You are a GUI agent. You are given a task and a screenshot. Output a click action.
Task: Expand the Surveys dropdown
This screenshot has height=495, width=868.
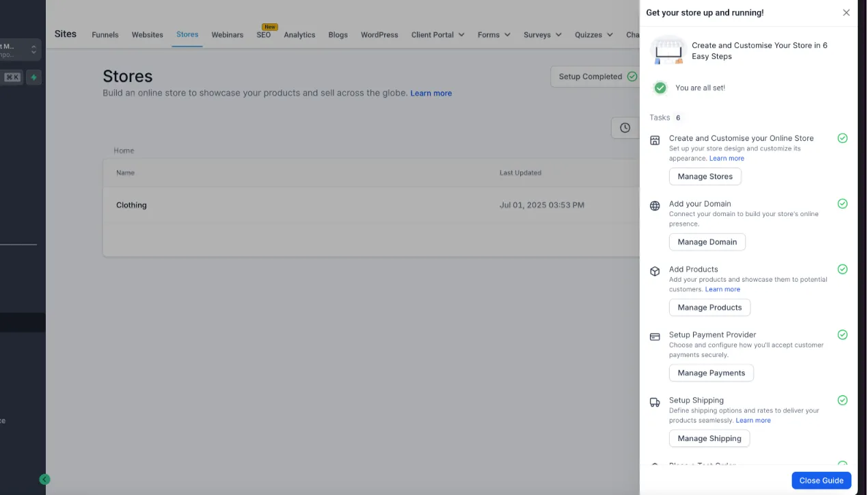pyautogui.click(x=543, y=35)
